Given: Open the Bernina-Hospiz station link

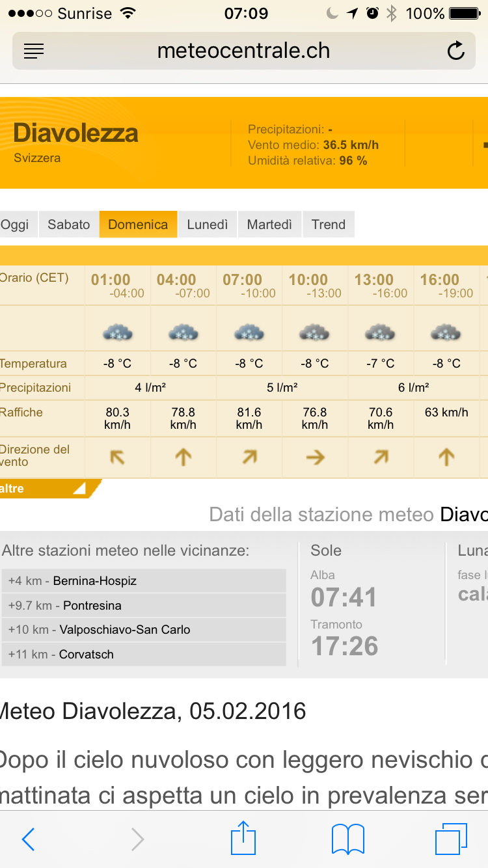Looking at the screenshot, I should 94,581.
